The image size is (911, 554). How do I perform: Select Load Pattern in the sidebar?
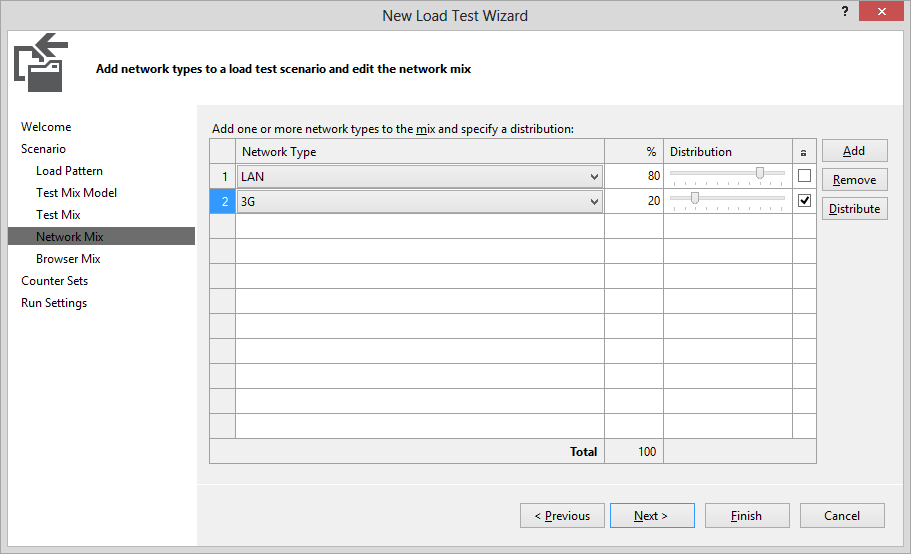69,171
